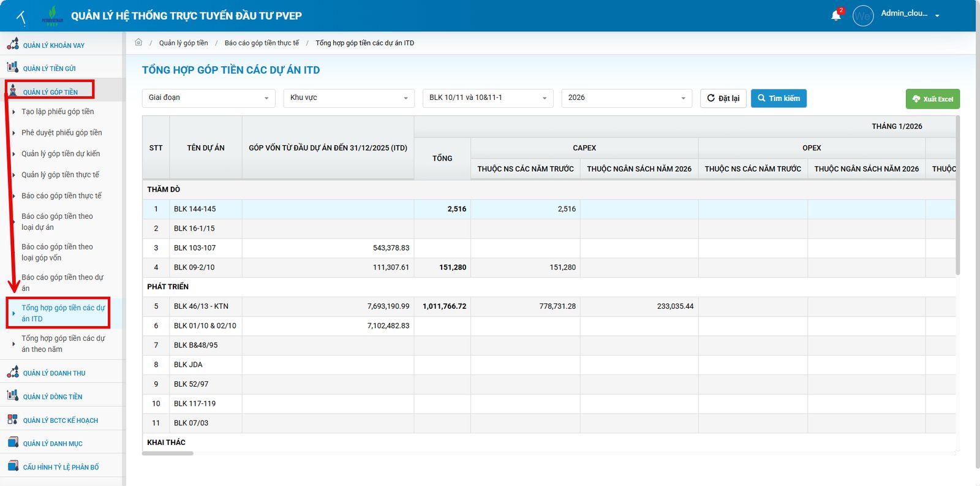Open Quản lý BCTC kế hoạch icon
Viewport: 980px width, 486px height.
(13, 419)
